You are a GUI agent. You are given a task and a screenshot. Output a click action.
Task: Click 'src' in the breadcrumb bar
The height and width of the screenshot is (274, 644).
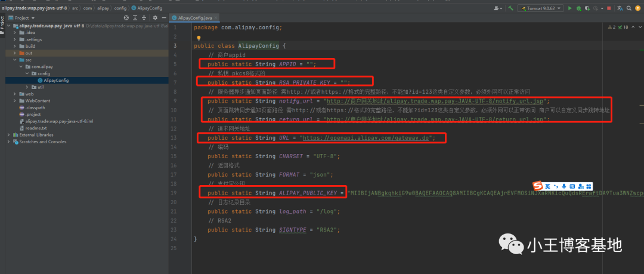click(75, 8)
